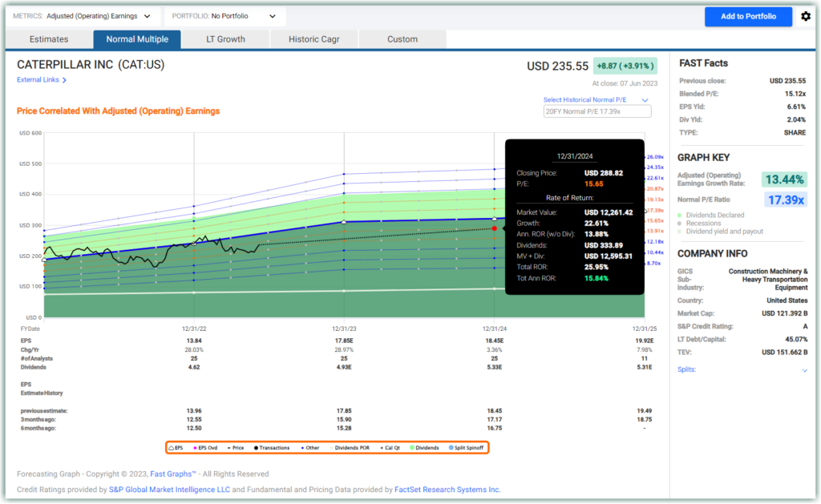Click the red data point on 12/31/2024
821x504 pixels.
click(494, 228)
